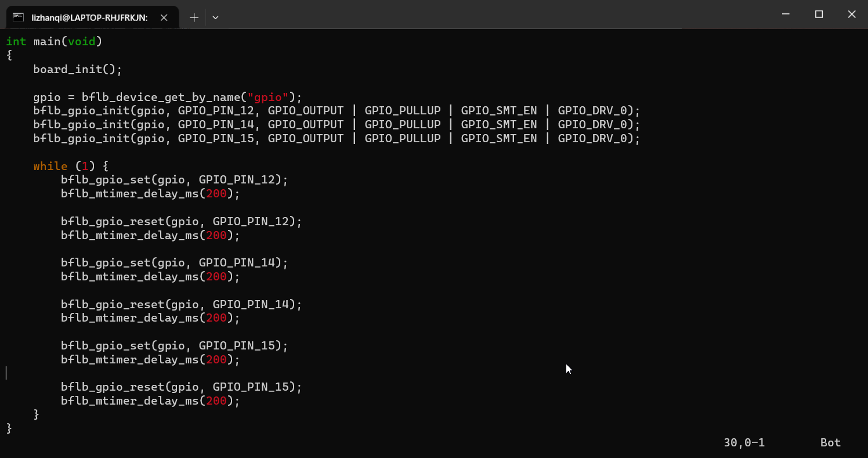Click the terminal icon in the tab
The height and width of the screenshot is (458, 868).
19,17
